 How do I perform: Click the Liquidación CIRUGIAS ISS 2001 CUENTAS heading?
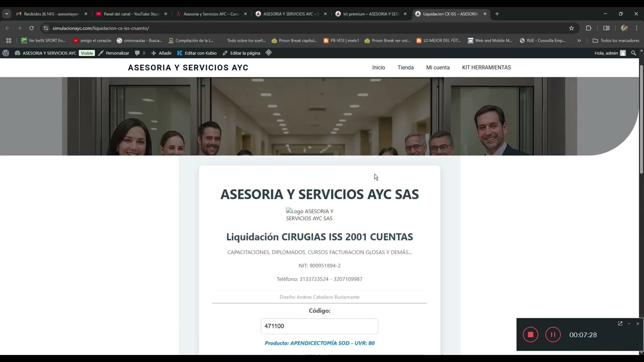(x=319, y=237)
